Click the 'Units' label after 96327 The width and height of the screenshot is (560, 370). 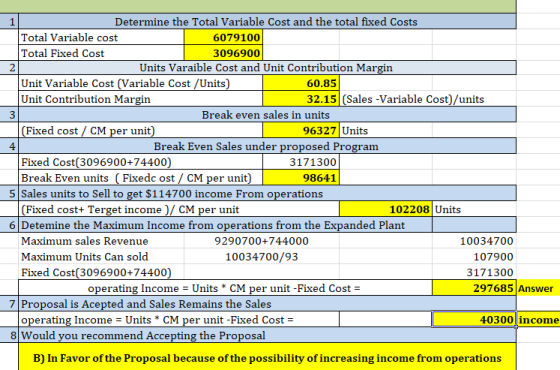[x=355, y=130]
